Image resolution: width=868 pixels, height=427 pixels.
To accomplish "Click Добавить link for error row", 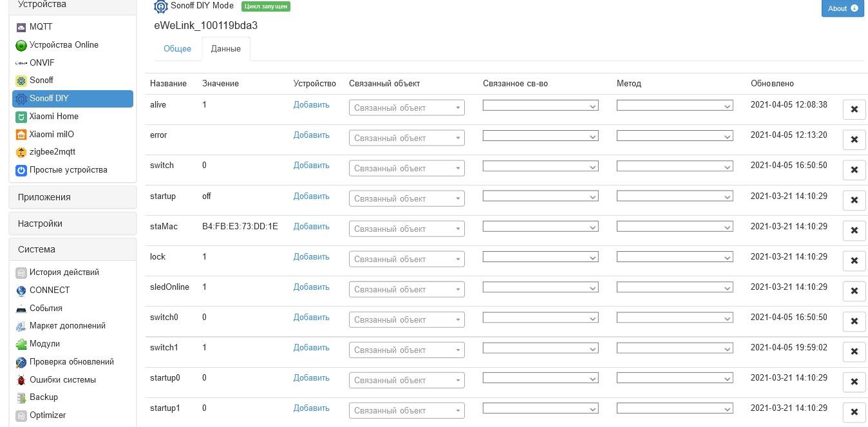I will point(311,135).
